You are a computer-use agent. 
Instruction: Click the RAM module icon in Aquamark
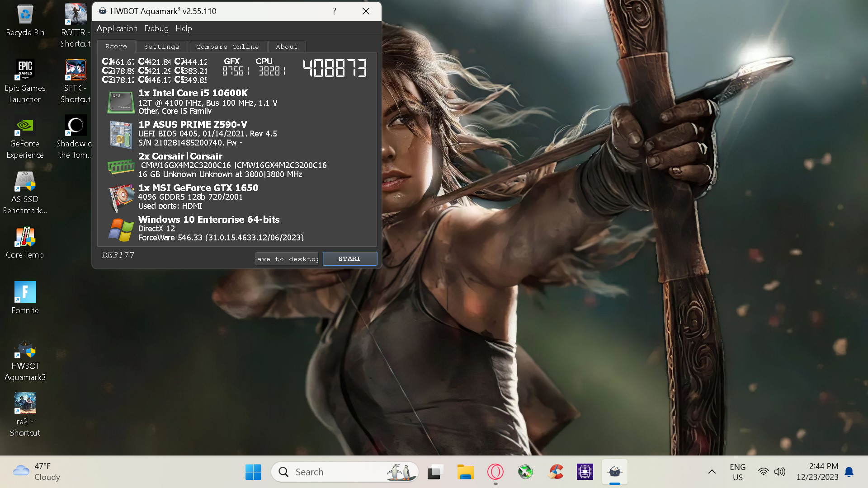coord(121,167)
